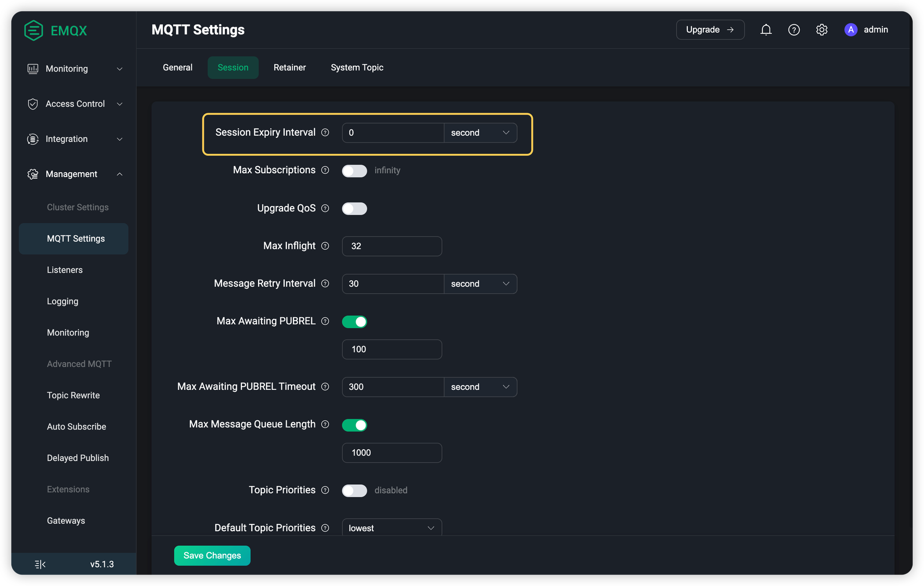The image size is (924, 586).
Task: Show help for Session Expiry Interval
Action: 325,133
